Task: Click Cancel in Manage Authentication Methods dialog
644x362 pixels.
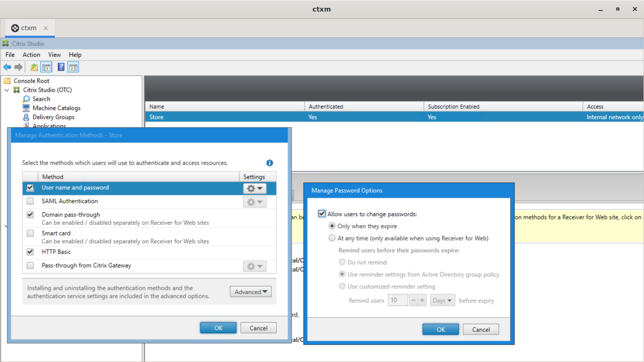Action: (258, 328)
